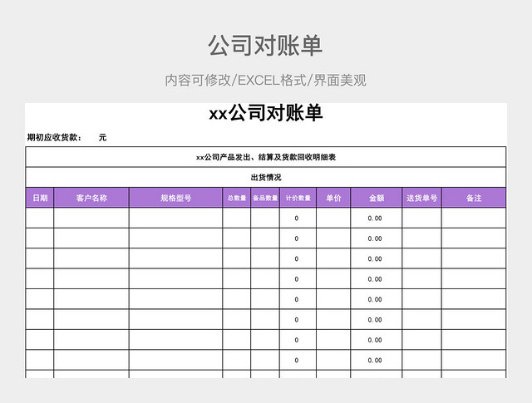Click empty 日期 cell in first data row

[x=40, y=219]
